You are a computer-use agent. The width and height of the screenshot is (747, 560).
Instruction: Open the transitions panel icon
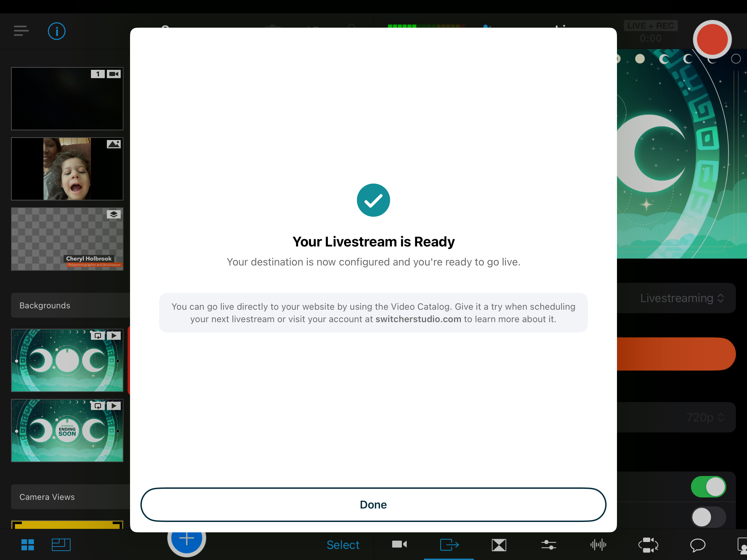pos(499,545)
